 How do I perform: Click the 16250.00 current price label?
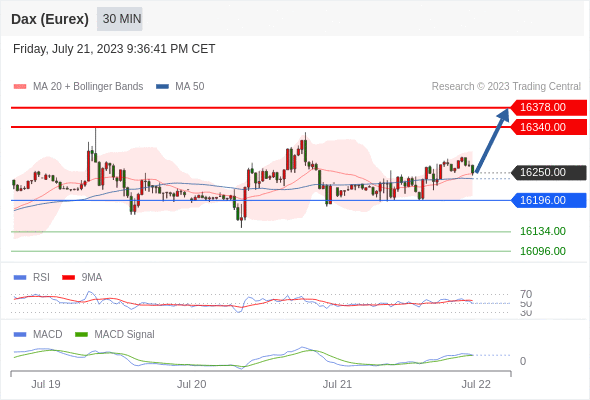pos(549,172)
